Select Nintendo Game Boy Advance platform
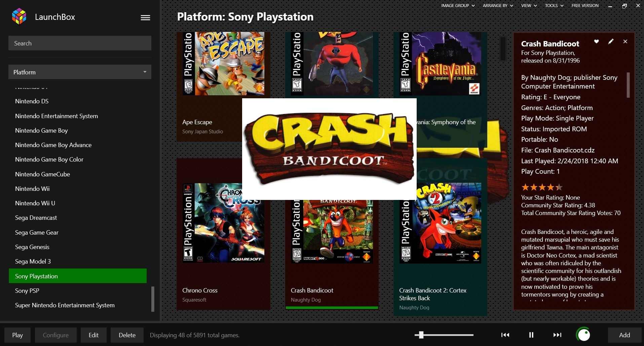This screenshot has width=644, height=346. pos(78,145)
